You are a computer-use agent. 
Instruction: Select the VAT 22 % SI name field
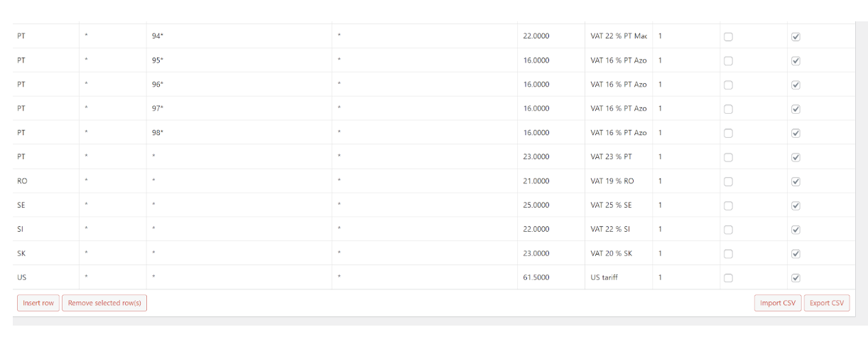618,229
